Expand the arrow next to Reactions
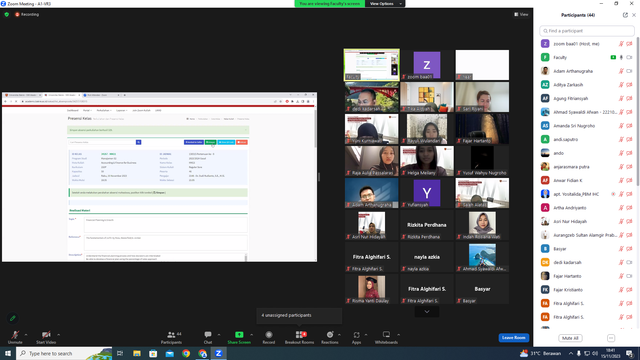This screenshot has width=640, height=360. (339, 335)
